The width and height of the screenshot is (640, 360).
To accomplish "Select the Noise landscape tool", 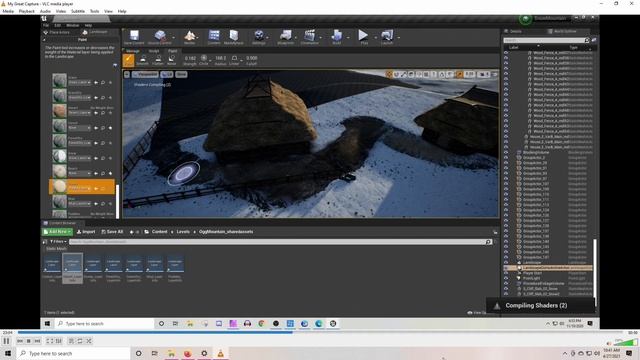I will tap(172, 60).
